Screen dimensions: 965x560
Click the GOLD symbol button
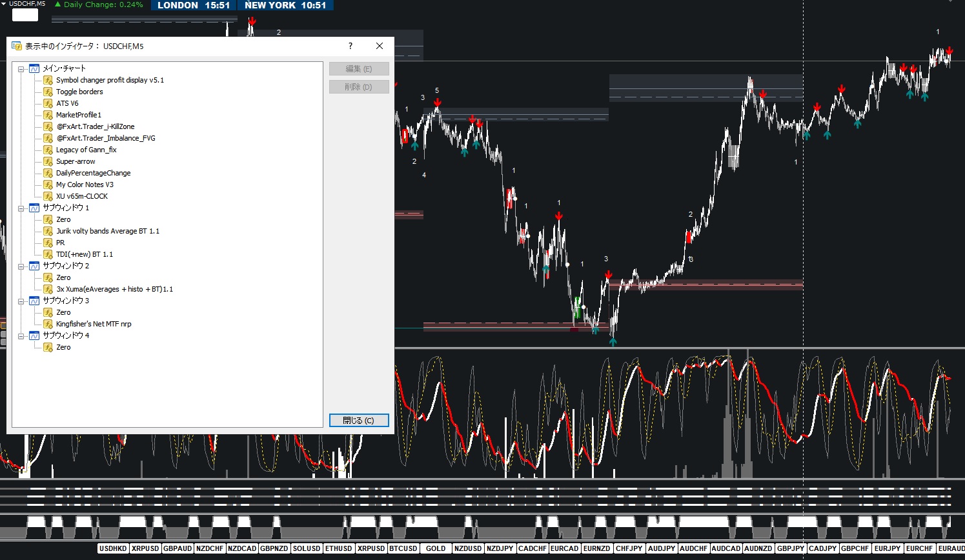click(436, 548)
